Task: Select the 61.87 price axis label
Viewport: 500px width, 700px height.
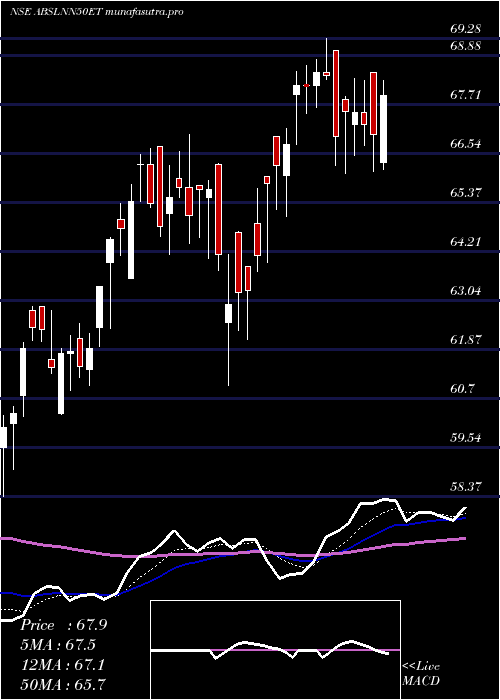Action: pos(466,340)
